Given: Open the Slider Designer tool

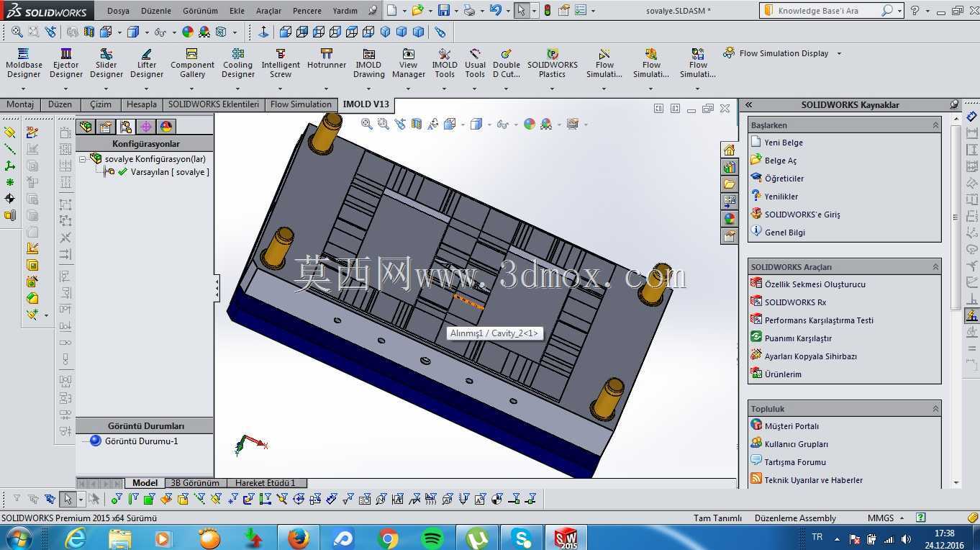Looking at the screenshot, I should click(x=106, y=63).
